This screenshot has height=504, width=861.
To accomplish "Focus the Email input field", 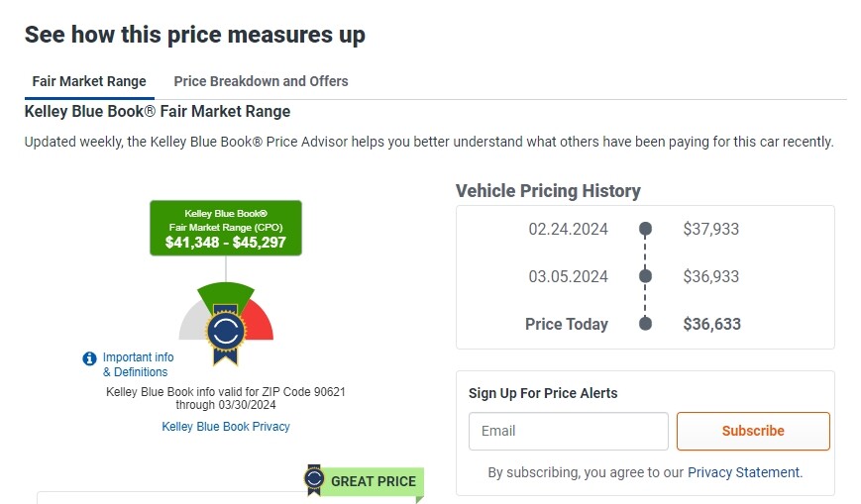I will point(569,431).
